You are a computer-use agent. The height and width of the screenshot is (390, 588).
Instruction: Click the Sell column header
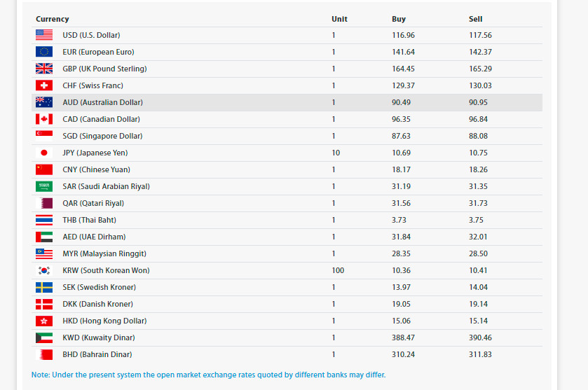point(475,19)
